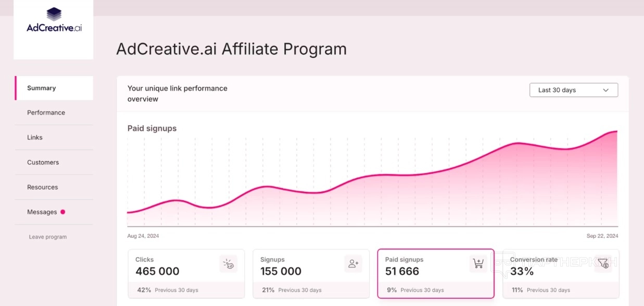Click the Leave program link
Image resolution: width=644 pixels, height=306 pixels.
click(x=48, y=237)
